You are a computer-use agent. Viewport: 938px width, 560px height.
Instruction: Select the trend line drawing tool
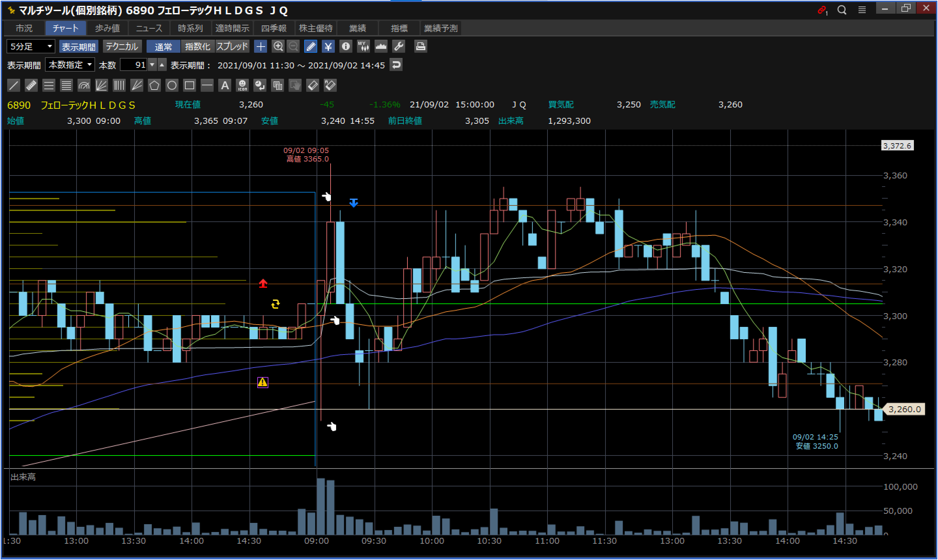(14, 85)
